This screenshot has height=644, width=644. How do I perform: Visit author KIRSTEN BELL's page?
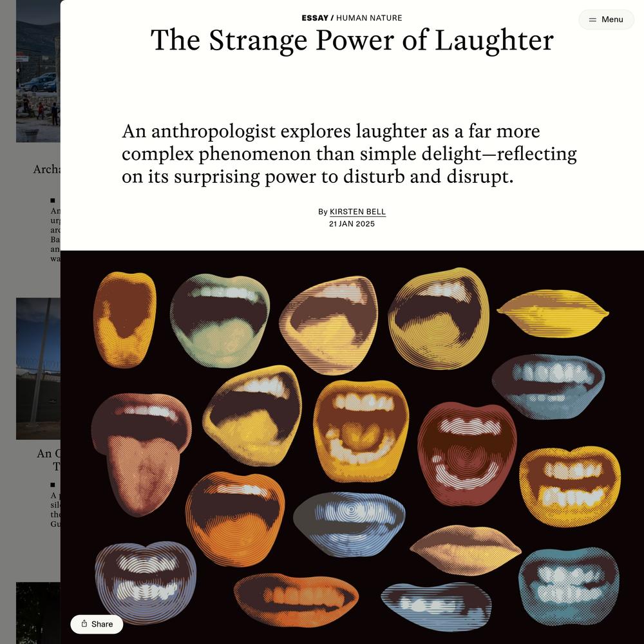357,212
